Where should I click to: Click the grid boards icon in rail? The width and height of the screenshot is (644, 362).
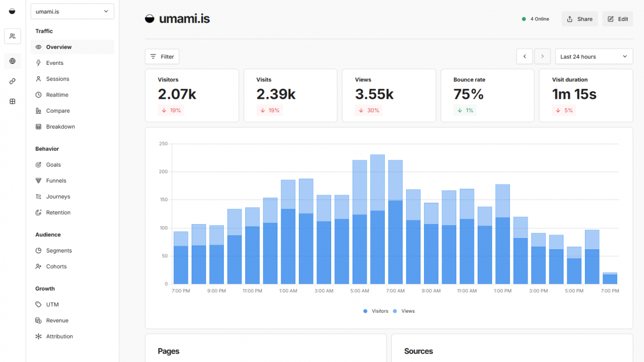pyautogui.click(x=12, y=101)
